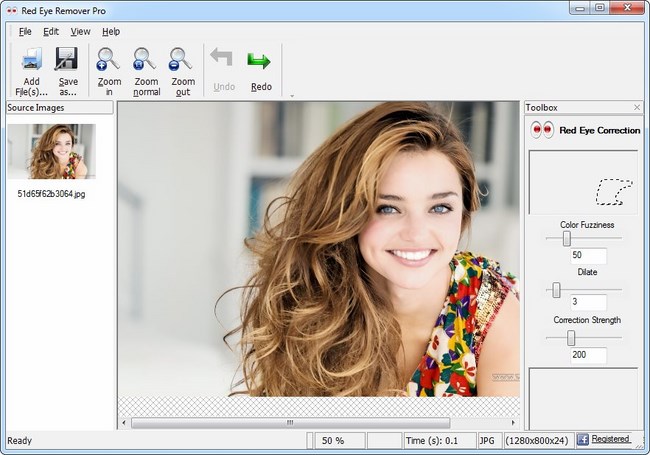Click the Save as floppy disk icon
Viewport: 650px width, 455px height.
[x=67, y=59]
